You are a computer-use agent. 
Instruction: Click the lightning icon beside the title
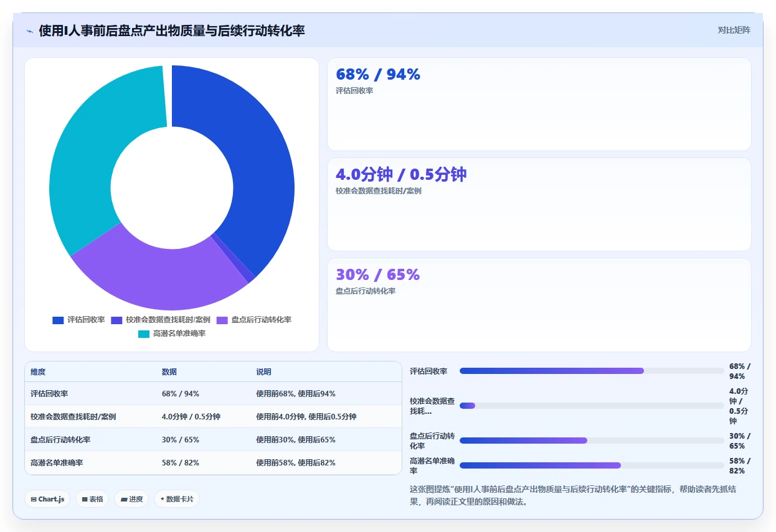click(x=29, y=31)
